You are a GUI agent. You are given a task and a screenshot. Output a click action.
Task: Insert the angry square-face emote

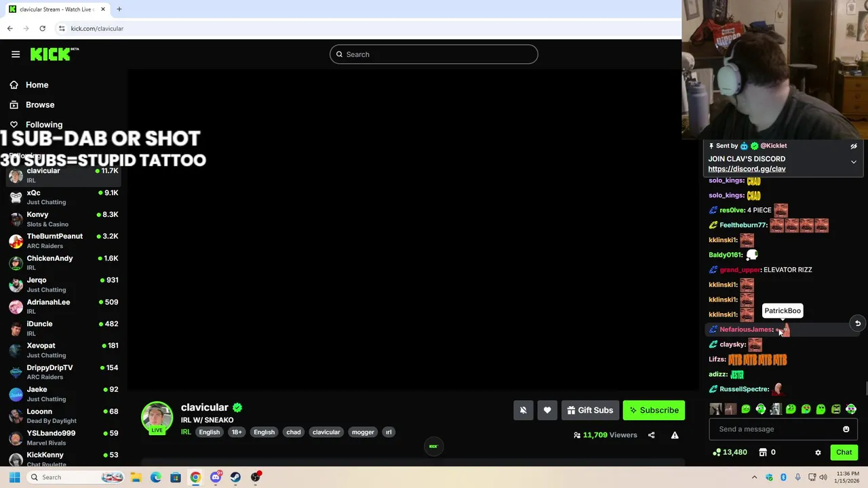836,409
